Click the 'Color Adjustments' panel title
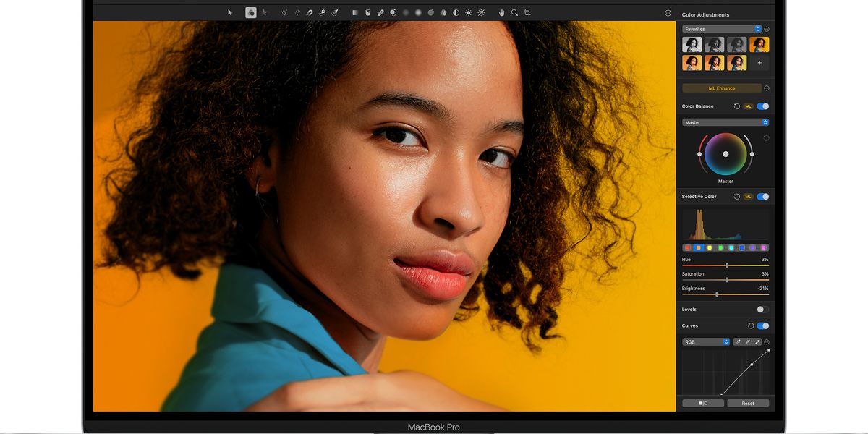The image size is (868, 434). tap(706, 14)
